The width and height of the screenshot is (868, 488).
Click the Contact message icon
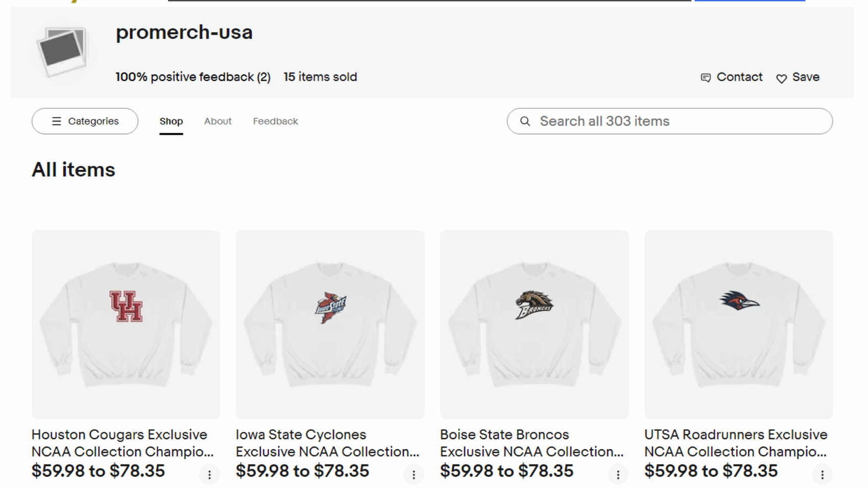point(706,78)
